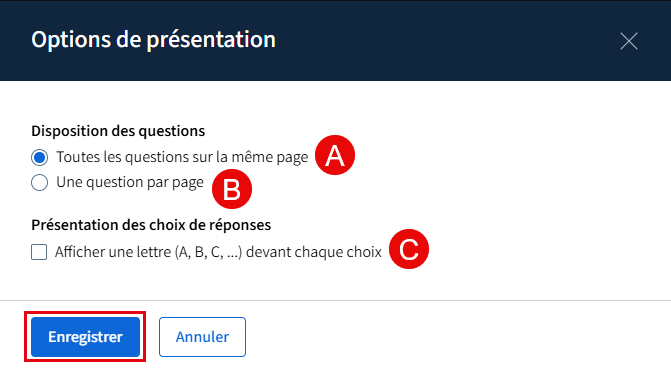This screenshot has height=379, width=671.
Task: Click the Options de présentation title text
Action: (x=153, y=40)
